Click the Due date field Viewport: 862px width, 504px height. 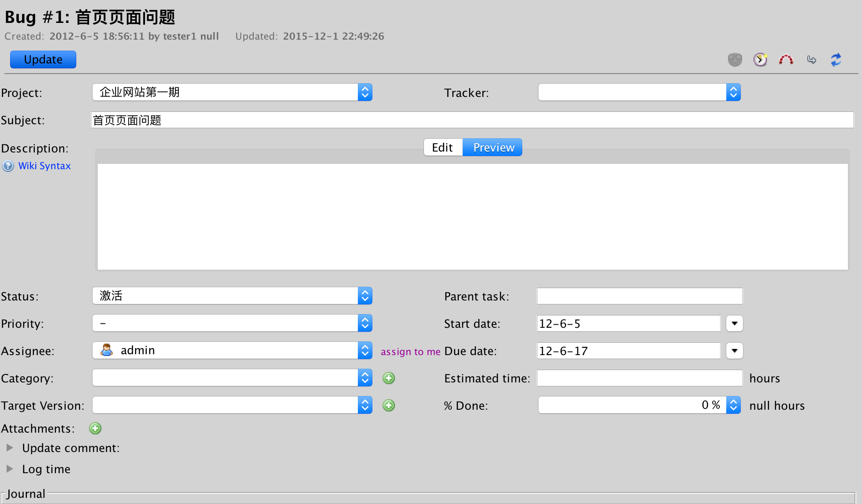click(629, 351)
